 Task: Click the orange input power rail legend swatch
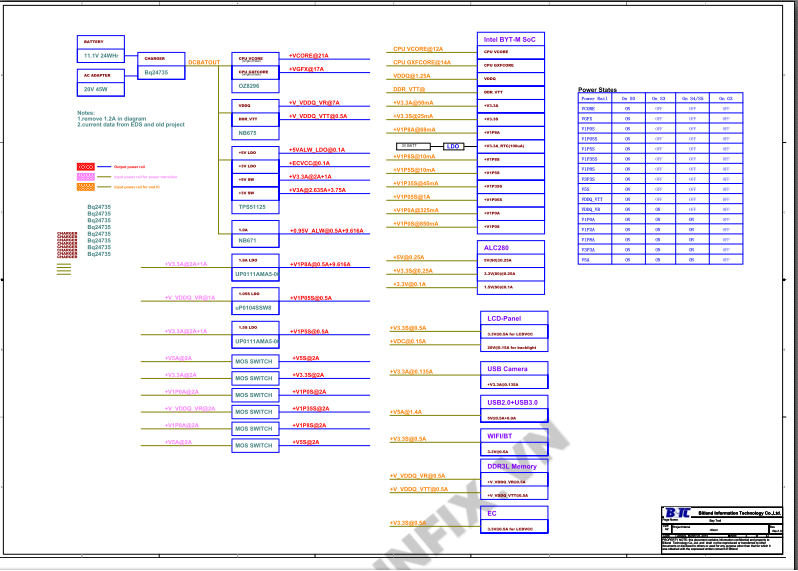(x=86, y=186)
